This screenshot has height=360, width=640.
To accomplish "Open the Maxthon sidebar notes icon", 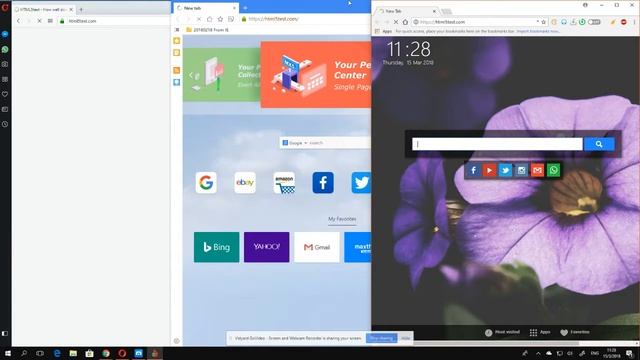I will click(x=177, y=53).
